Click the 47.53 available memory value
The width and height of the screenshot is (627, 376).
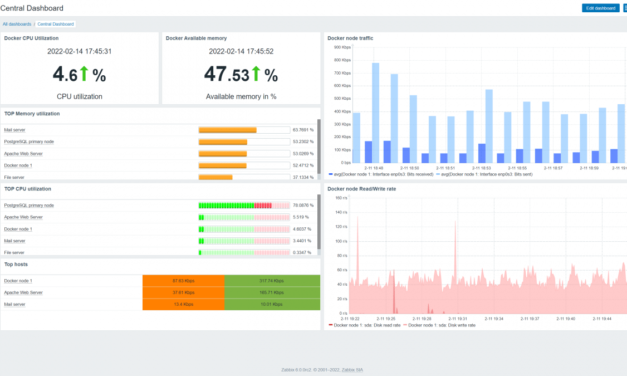pos(227,74)
